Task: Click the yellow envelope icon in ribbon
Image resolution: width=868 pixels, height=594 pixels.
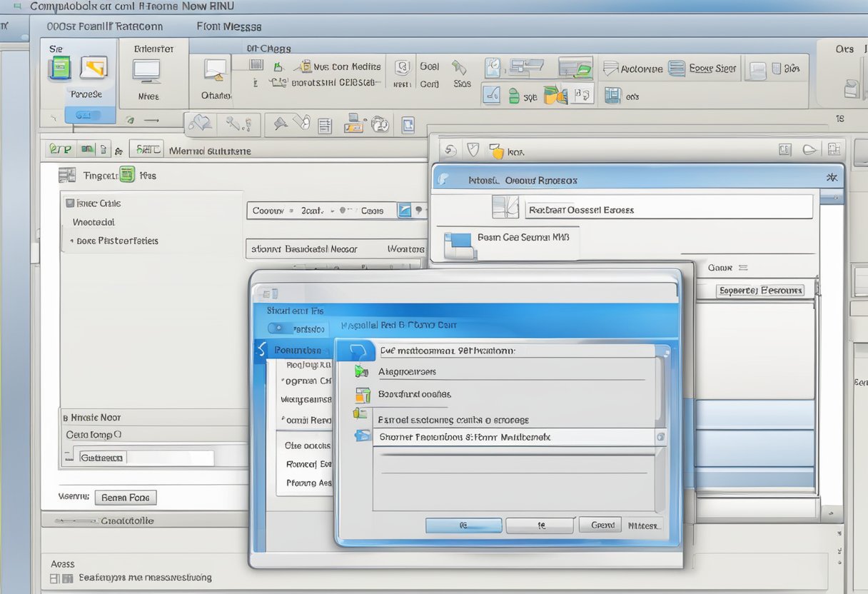Action: point(94,68)
